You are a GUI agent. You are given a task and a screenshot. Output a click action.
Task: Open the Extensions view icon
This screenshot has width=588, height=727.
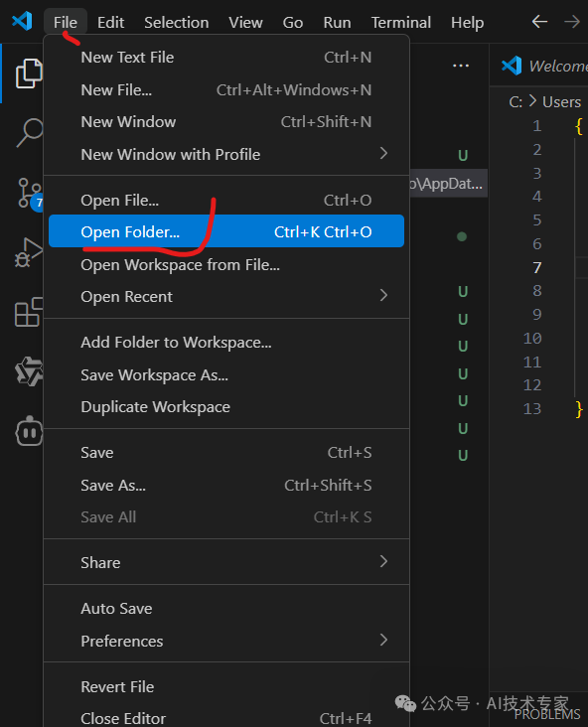click(29, 313)
